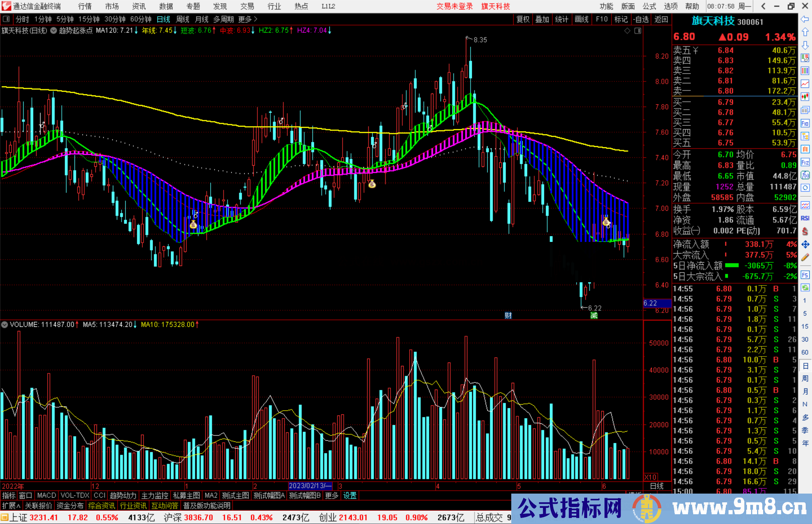Select the MACD indicator tab

pyautogui.click(x=47, y=495)
